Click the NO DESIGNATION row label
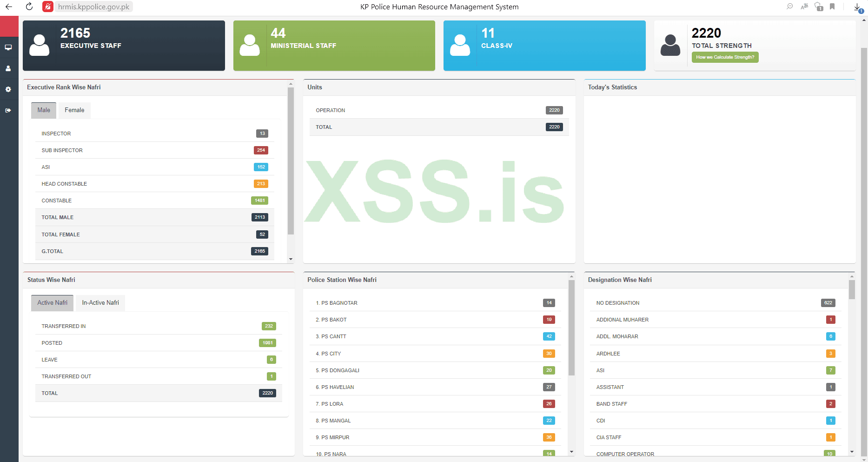 coord(618,303)
